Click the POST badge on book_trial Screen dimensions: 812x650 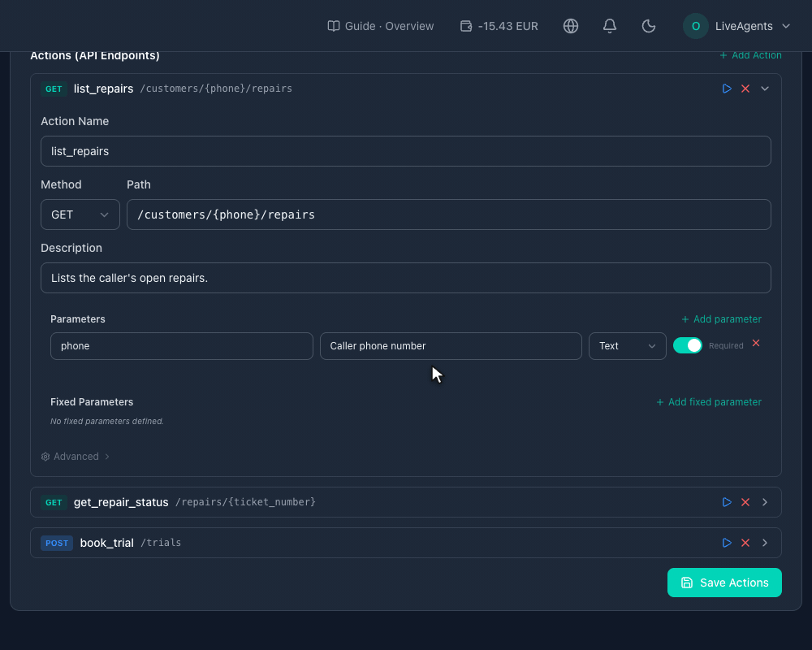57,543
